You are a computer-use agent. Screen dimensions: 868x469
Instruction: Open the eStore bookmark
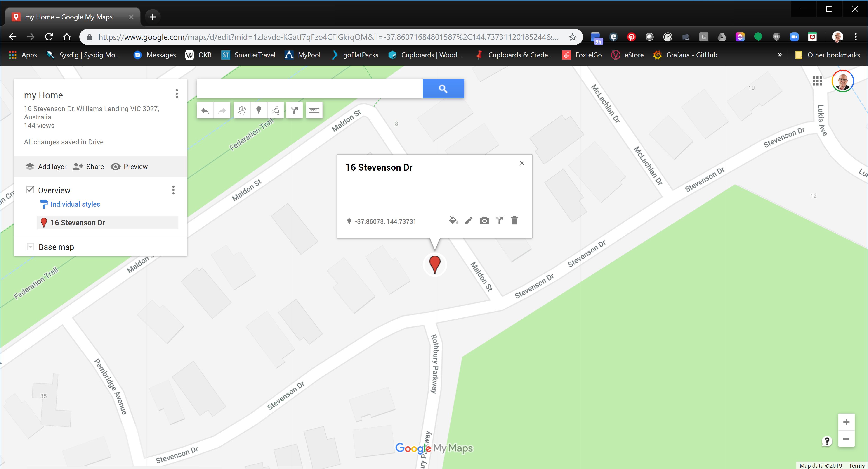pos(627,55)
